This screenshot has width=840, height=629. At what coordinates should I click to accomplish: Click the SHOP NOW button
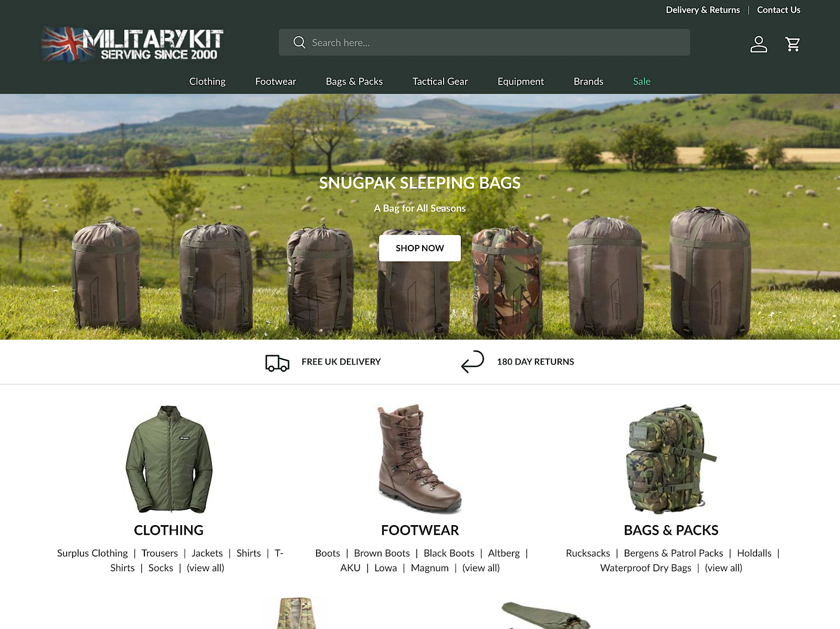(419, 248)
